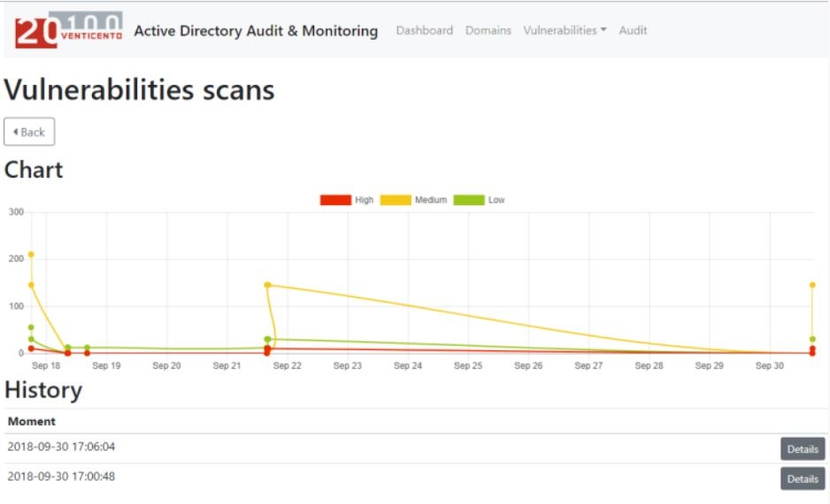
Task: Expand the Vulnerabilities dropdown menu
Action: (x=565, y=31)
